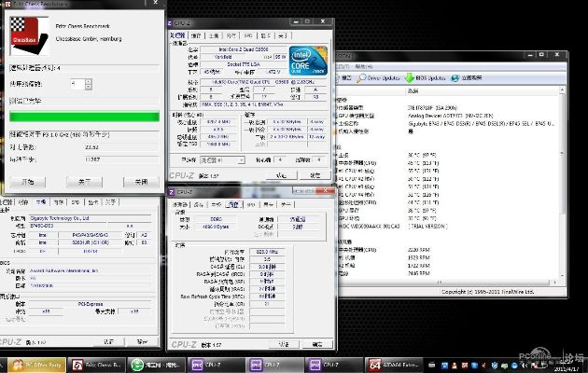588x373 pixels.
Task: Click the Start button in Fritz Chess Benchmark
Action: (x=28, y=182)
